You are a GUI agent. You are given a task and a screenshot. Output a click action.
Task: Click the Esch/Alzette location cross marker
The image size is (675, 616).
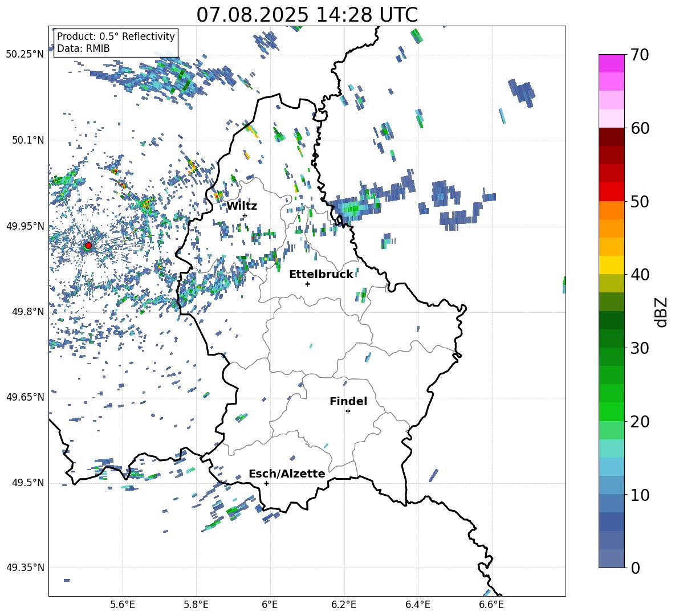point(266,483)
